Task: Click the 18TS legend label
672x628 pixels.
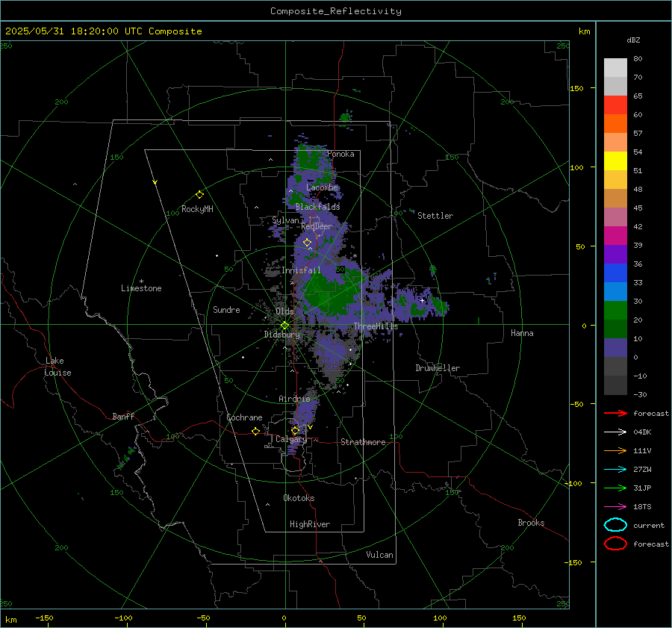Action: click(x=642, y=507)
